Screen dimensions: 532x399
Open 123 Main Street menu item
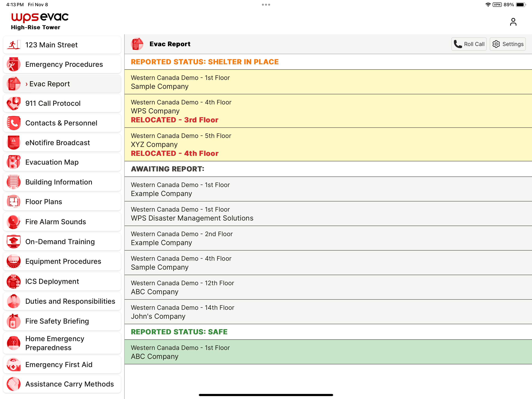pyautogui.click(x=62, y=45)
